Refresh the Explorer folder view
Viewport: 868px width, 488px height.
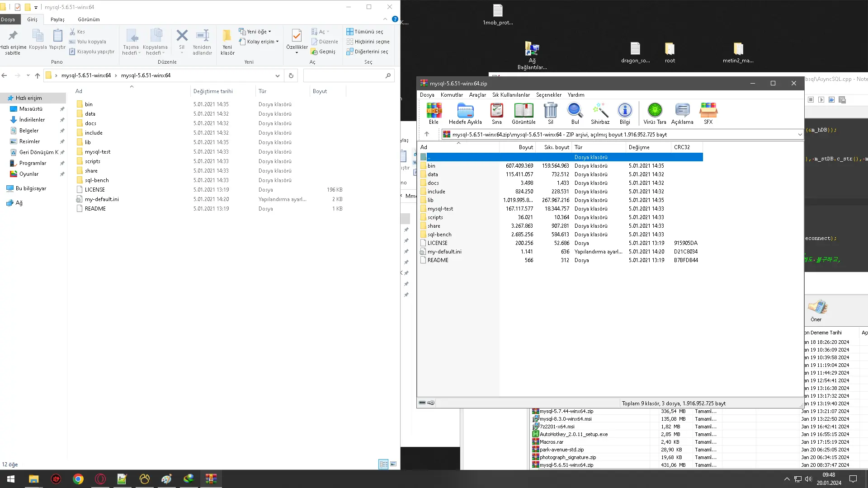291,75
